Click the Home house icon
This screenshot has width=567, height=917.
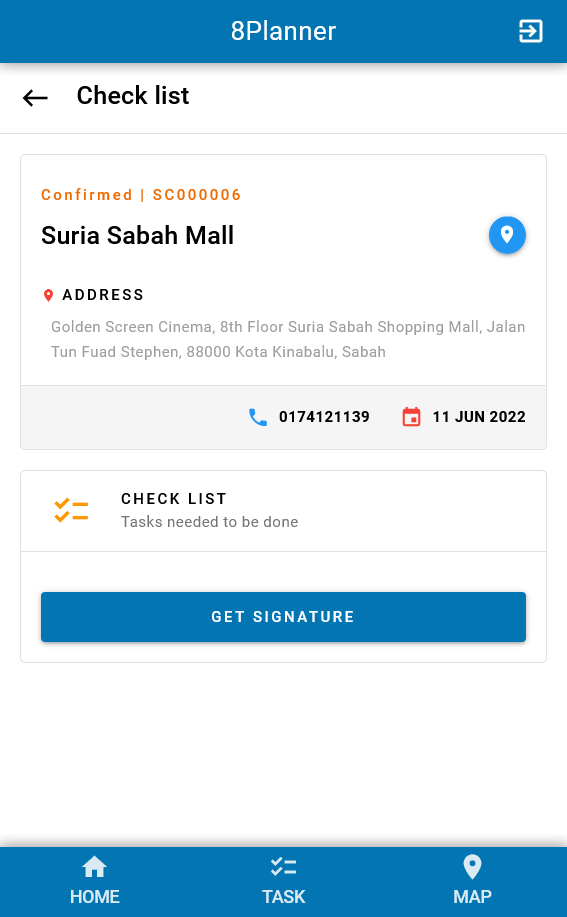pyautogui.click(x=95, y=867)
